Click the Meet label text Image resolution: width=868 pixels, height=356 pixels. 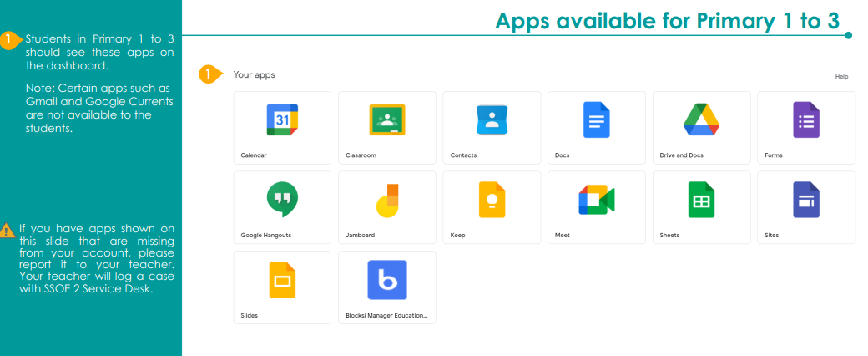point(563,235)
